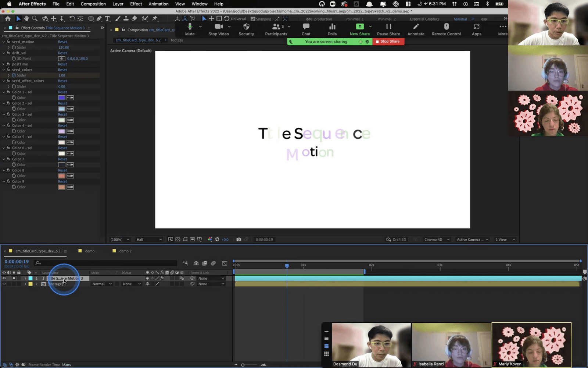
Task: Hide the footage layer eye icon
Action: 4,284
